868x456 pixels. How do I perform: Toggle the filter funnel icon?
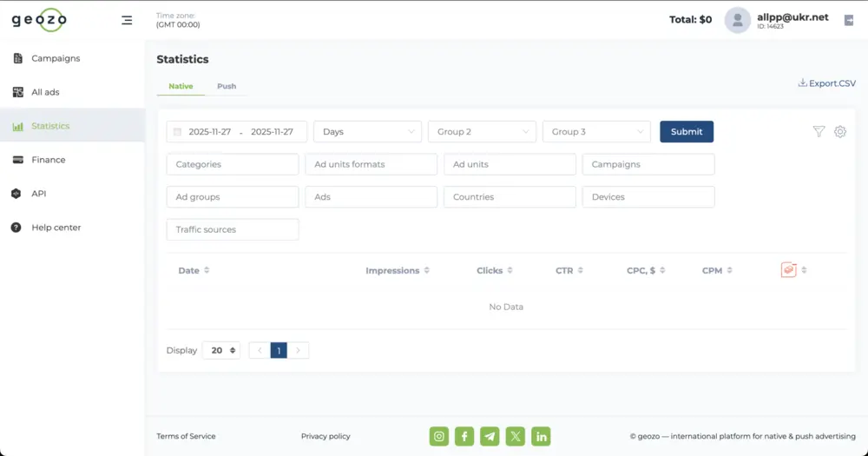click(819, 131)
